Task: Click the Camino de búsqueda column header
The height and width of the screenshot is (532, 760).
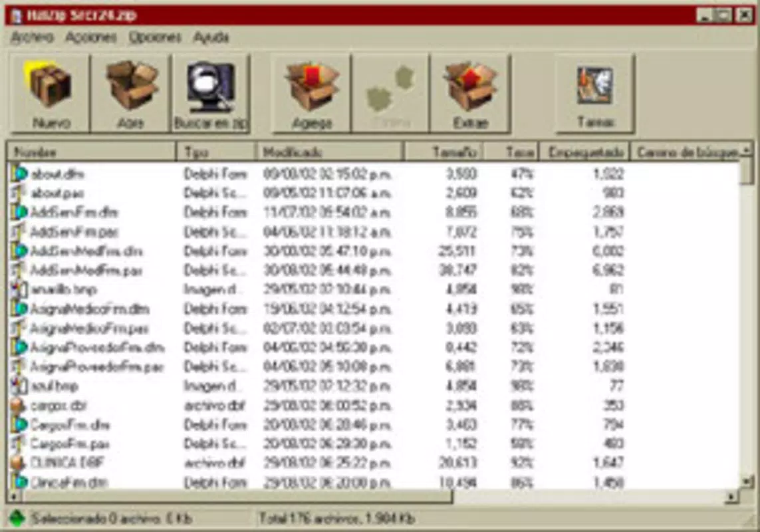Action: click(686, 152)
